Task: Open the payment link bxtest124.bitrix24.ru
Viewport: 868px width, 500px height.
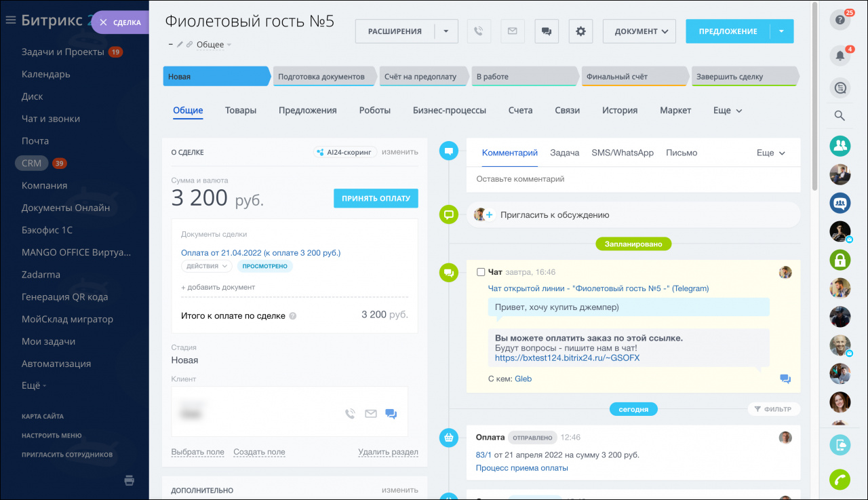Action: click(x=567, y=358)
